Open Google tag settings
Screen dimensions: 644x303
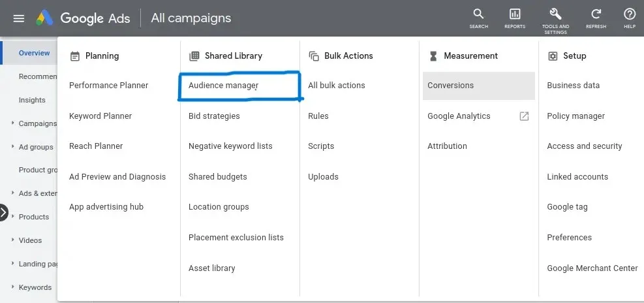coord(567,207)
